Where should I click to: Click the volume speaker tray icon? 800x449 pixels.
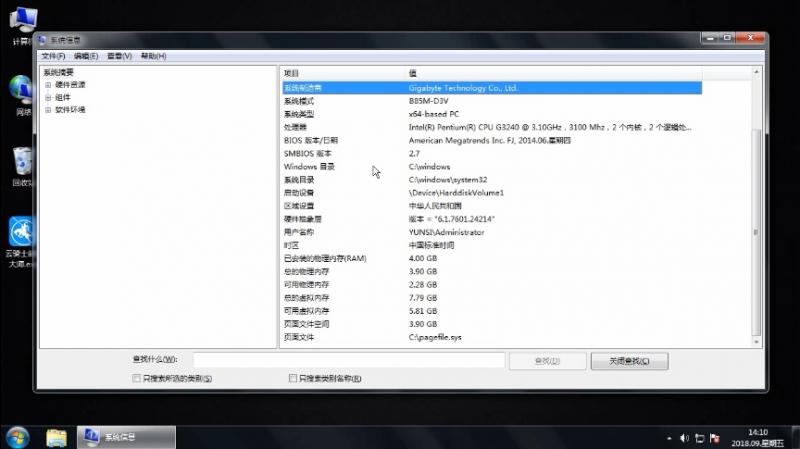pos(684,438)
